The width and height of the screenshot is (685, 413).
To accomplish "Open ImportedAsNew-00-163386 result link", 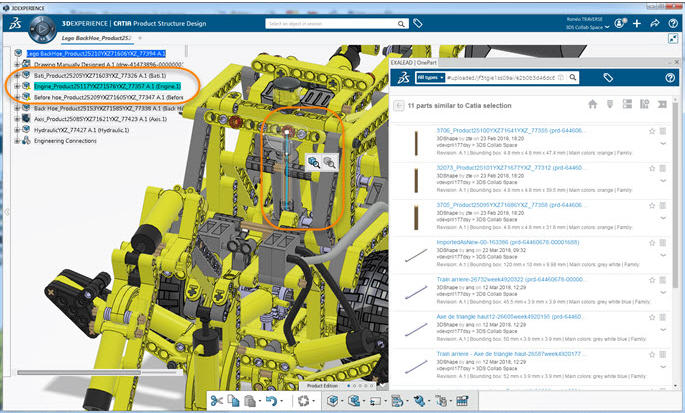I will (x=508, y=242).
